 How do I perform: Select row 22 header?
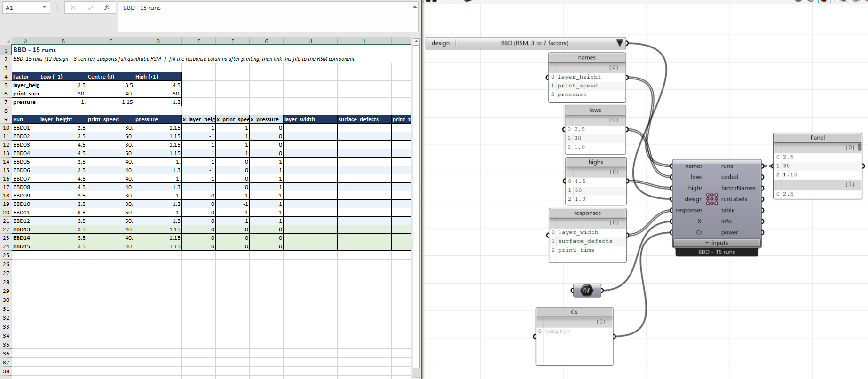pos(6,229)
